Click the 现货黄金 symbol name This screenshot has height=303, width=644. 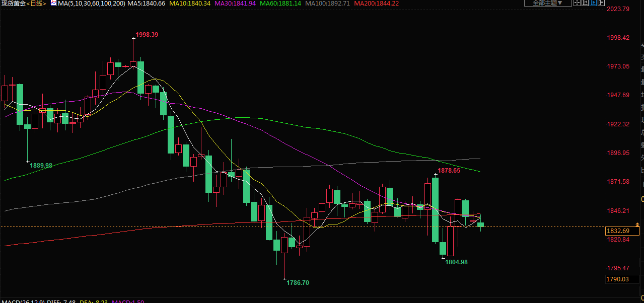point(14,4)
